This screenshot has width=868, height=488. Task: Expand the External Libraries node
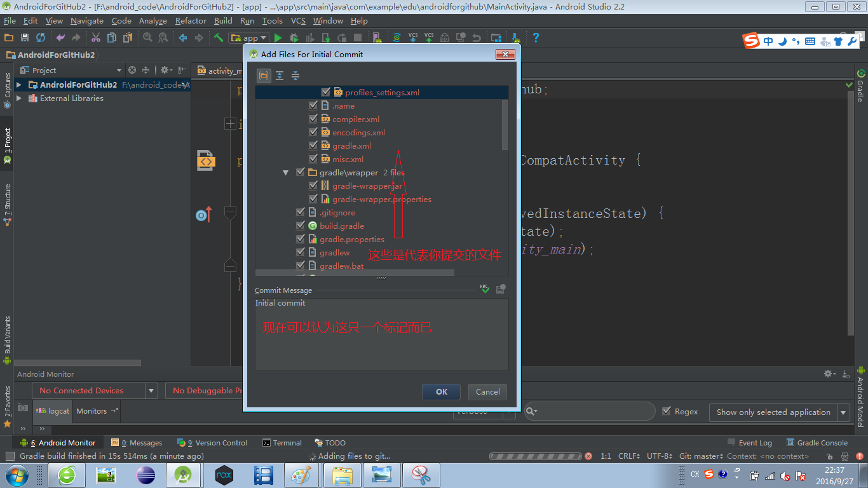click(19, 98)
